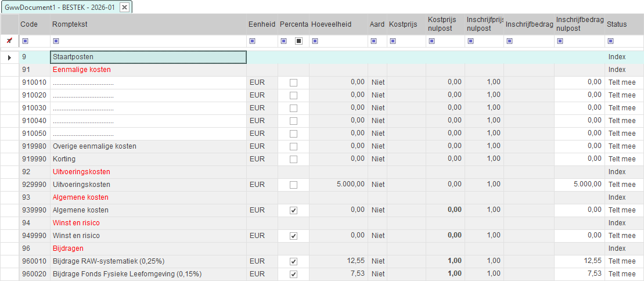
Task: Select the GwwDocument1 - BESTEK - 2026-01 tab
Action: 60,7
